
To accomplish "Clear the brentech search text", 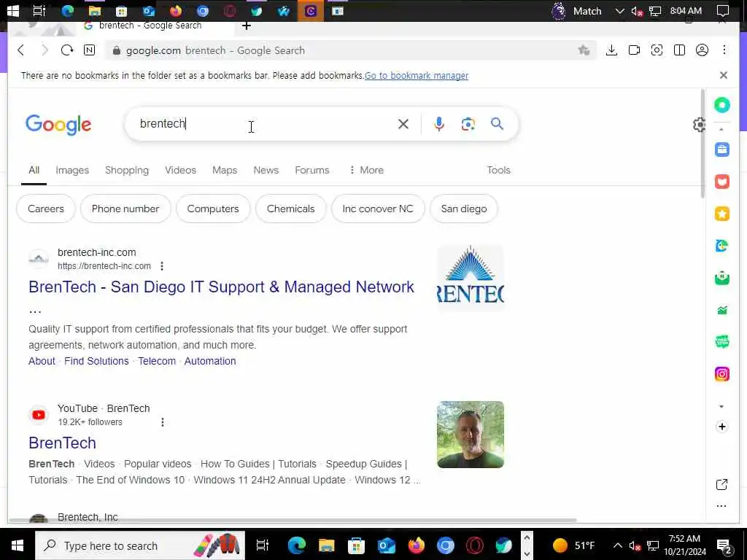I will point(403,124).
